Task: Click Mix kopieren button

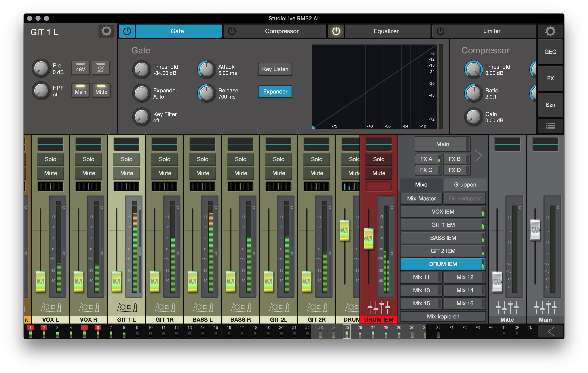Action: (443, 317)
